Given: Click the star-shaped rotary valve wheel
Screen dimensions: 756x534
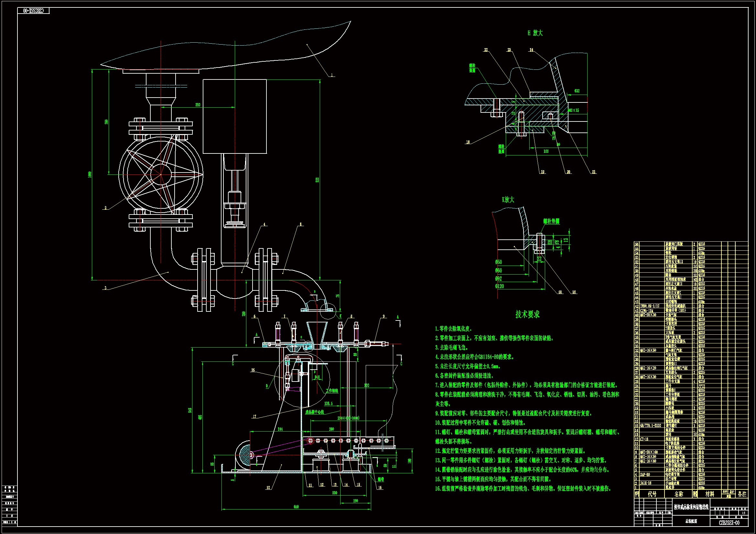Looking at the screenshot, I should 161,175.
